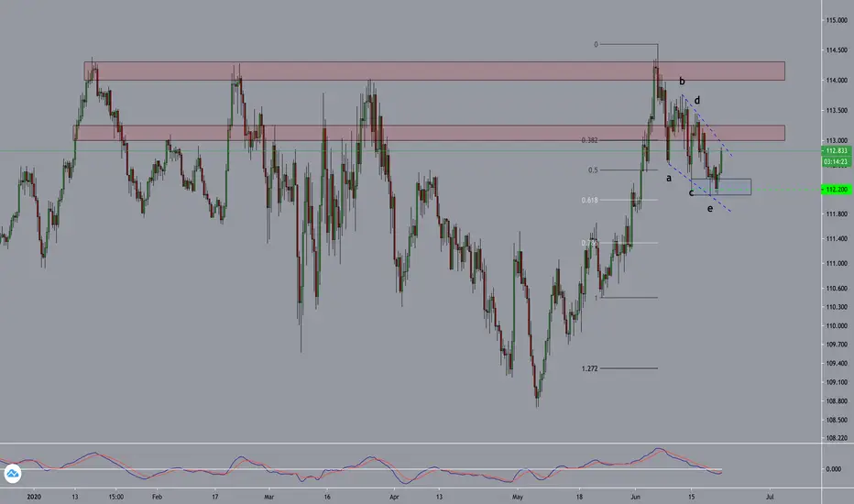Click the 111.800 price axis label
The height and width of the screenshot is (504, 854).
point(836,214)
